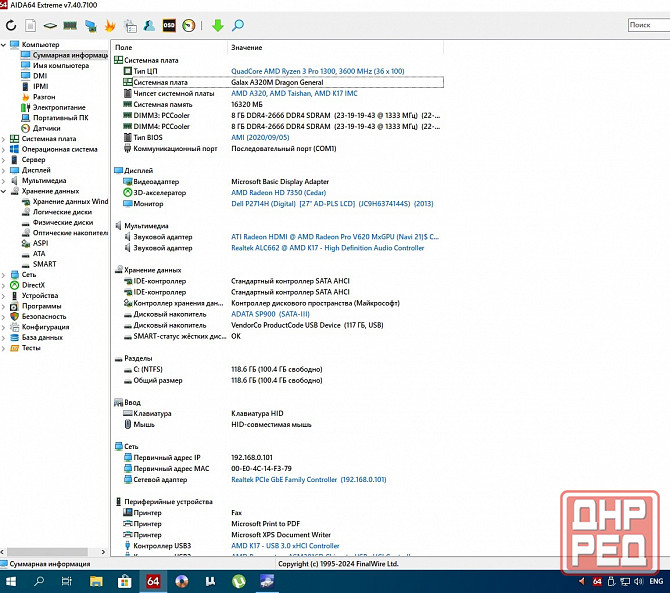Open the uTorrent taskbar icon
The height and width of the screenshot is (593, 670).
(239, 581)
